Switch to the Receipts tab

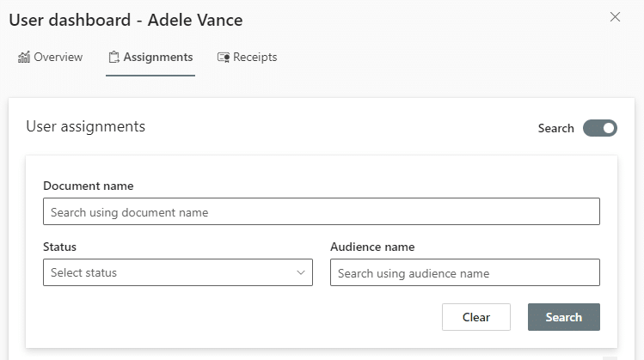(247, 57)
